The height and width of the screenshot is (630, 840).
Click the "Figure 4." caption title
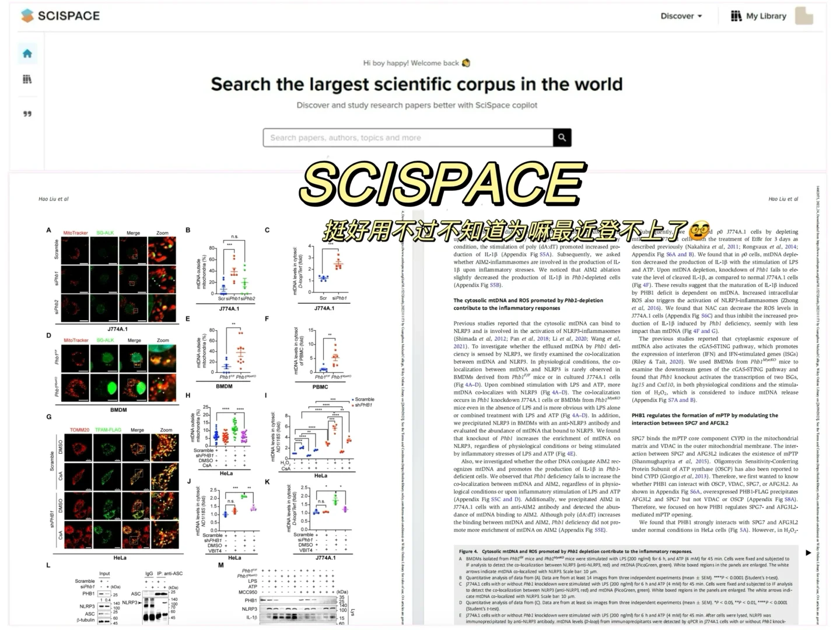pos(468,551)
